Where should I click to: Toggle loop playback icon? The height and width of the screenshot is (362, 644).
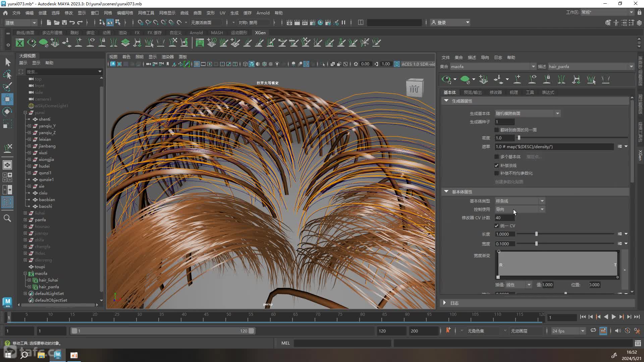(593, 330)
